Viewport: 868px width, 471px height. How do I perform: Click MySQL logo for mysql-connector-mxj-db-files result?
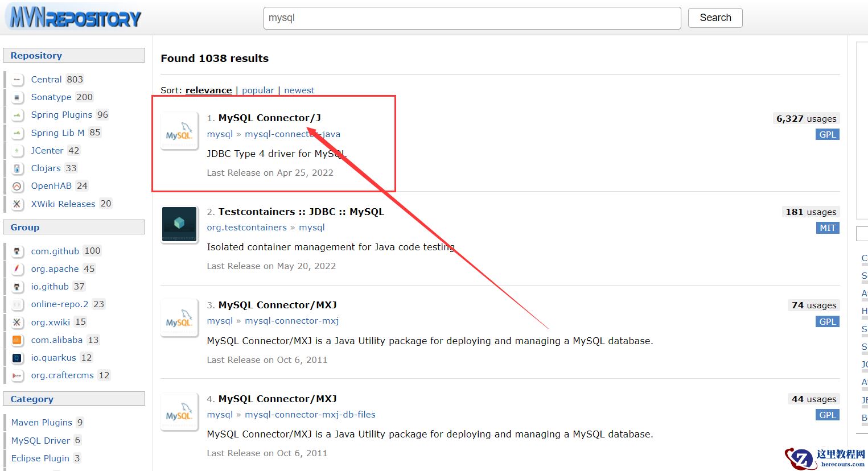pyautogui.click(x=179, y=411)
